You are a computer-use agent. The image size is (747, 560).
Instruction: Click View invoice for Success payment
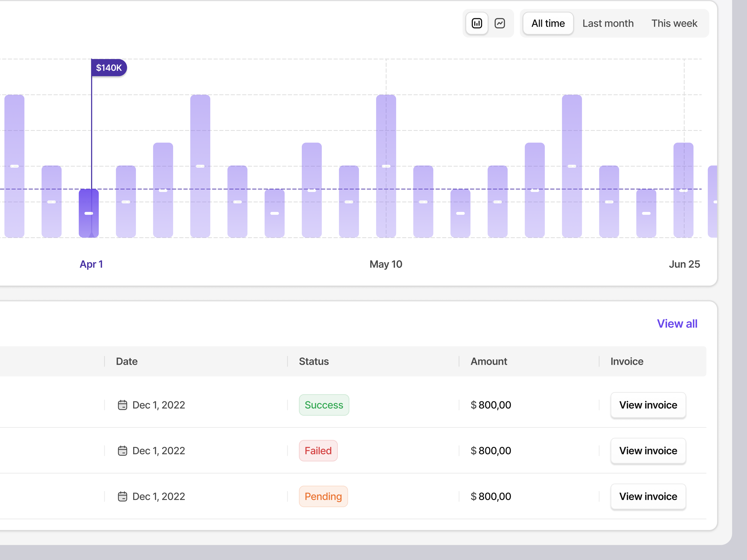(x=648, y=405)
